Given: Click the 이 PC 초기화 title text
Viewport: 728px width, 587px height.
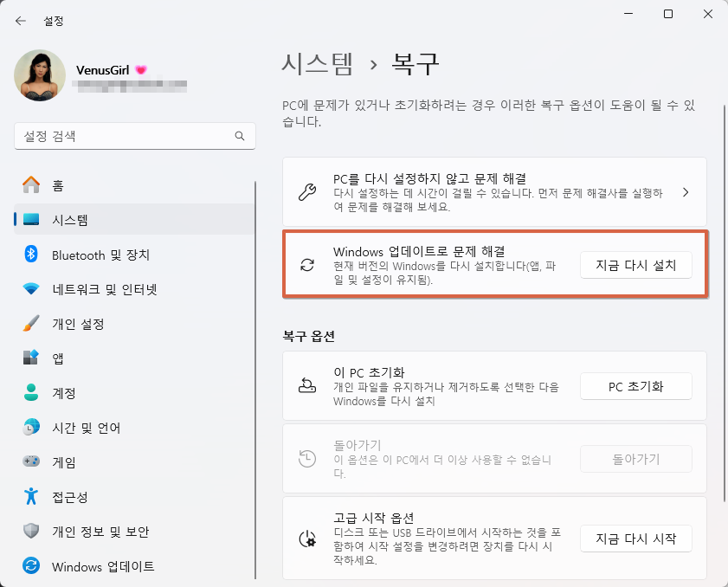Looking at the screenshot, I should click(x=369, y=372).
